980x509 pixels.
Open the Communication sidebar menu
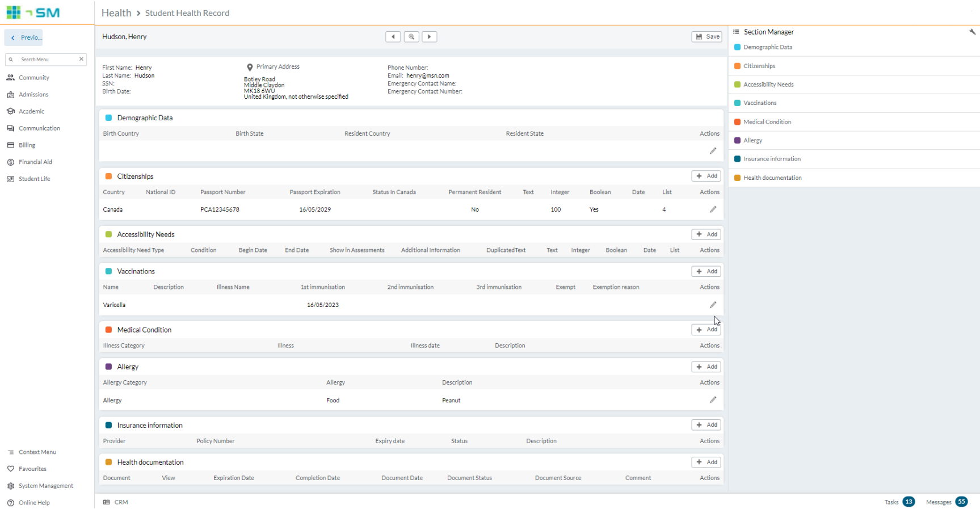pos(33,128)
